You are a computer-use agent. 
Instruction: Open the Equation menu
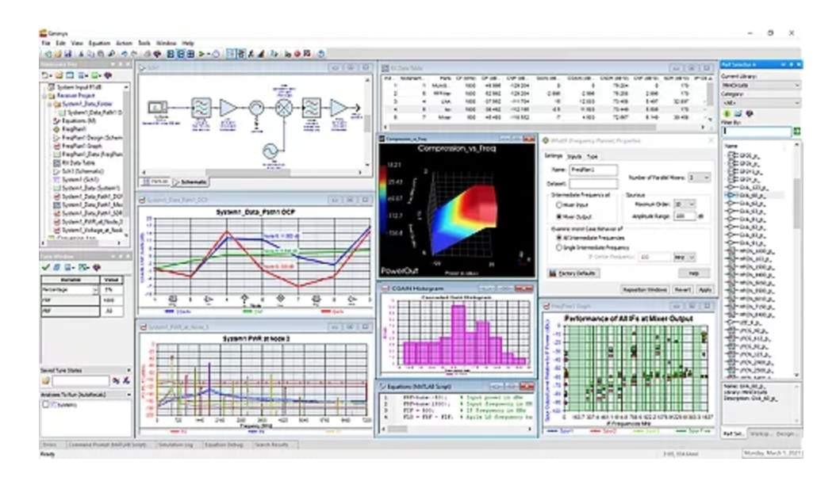(x=99, y=43)
